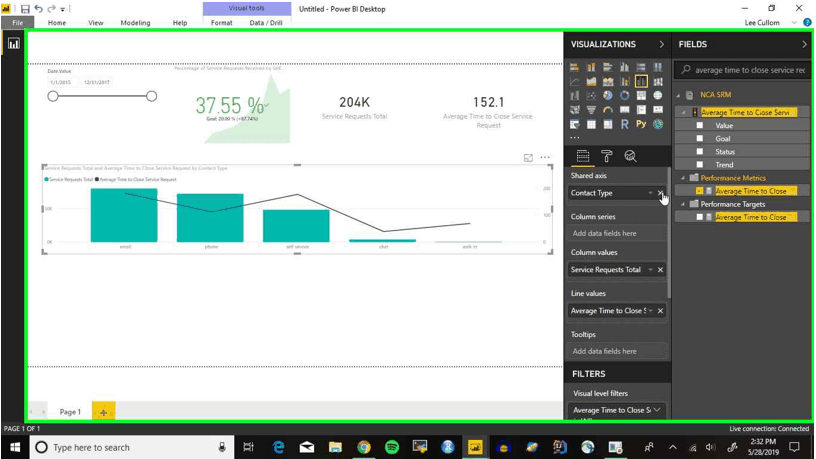The width and height of the screenshot is (816, 459).
Task: Select the Line chart visualization
Action: coord(575,82)
